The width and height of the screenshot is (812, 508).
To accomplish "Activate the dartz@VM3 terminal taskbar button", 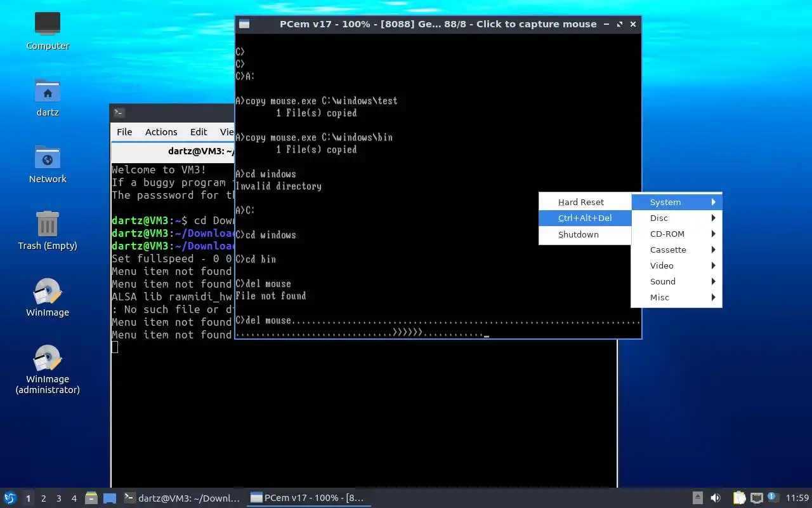I will (x=183, y=498).
